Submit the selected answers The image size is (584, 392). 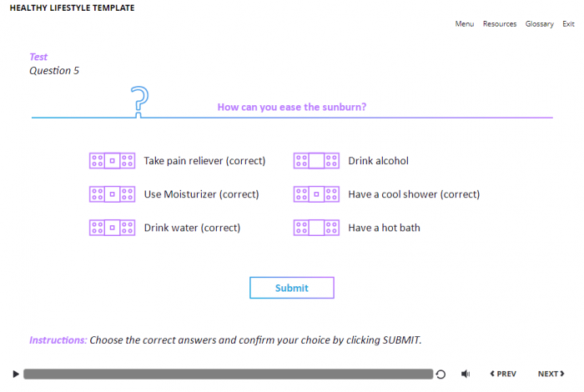tap(292, 288)
